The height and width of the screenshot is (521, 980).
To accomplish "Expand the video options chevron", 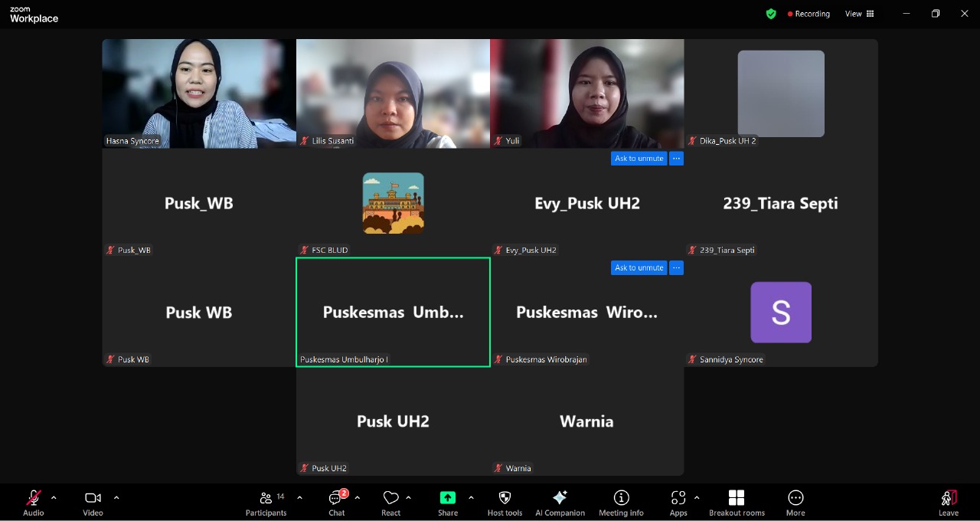I will (116, 497).
